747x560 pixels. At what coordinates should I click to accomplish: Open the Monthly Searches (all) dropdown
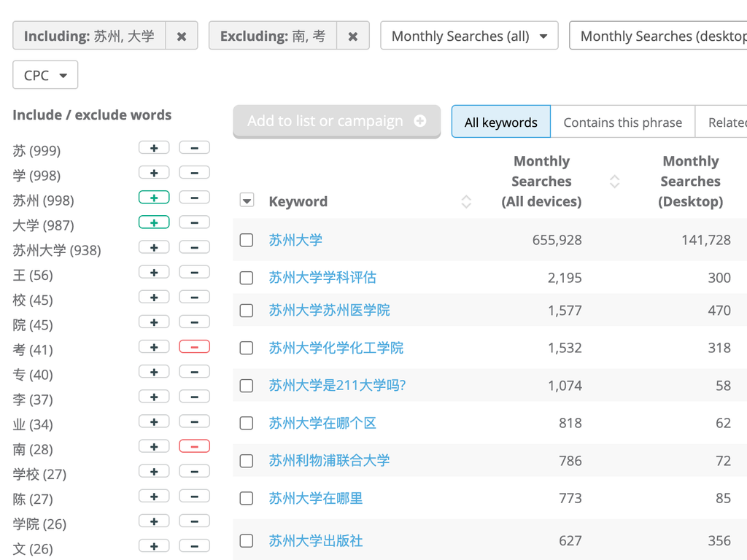(x=469, y=36)
